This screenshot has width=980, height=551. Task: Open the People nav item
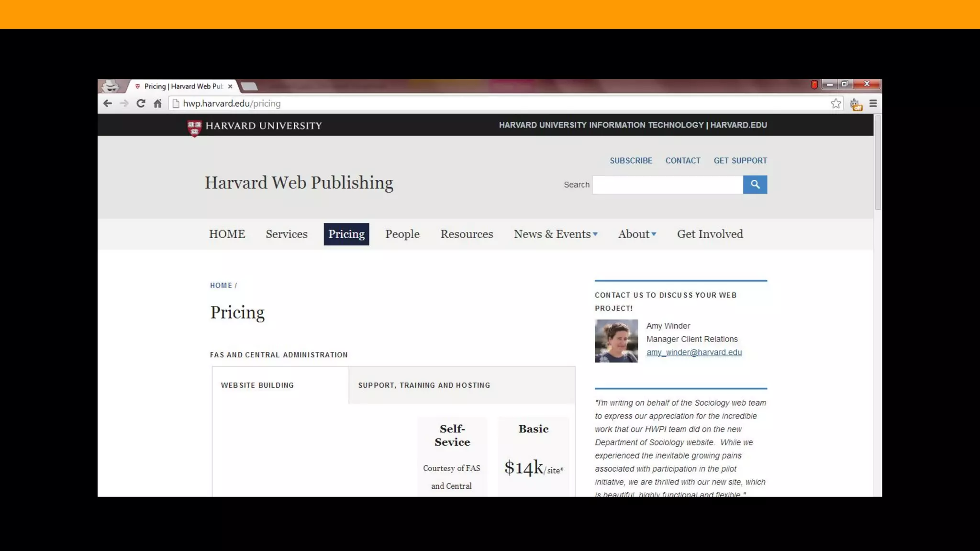point(402,234)
